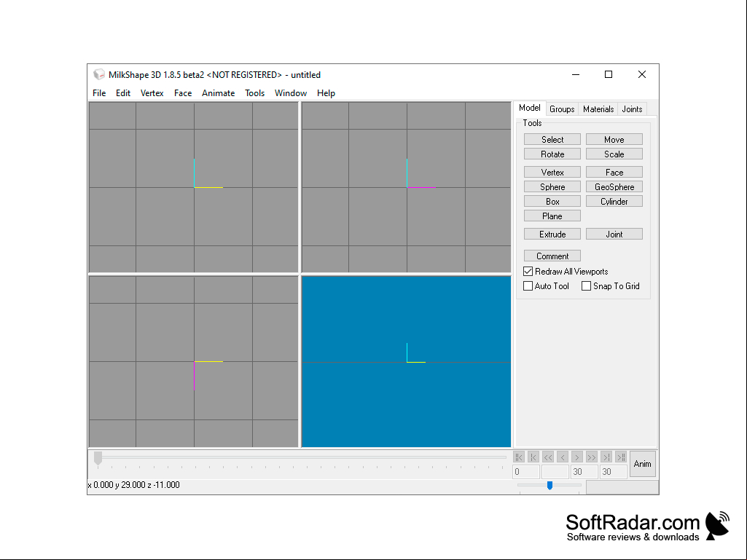Open the Help menu
Screen dimensions: 747x560
pos(326,93)
